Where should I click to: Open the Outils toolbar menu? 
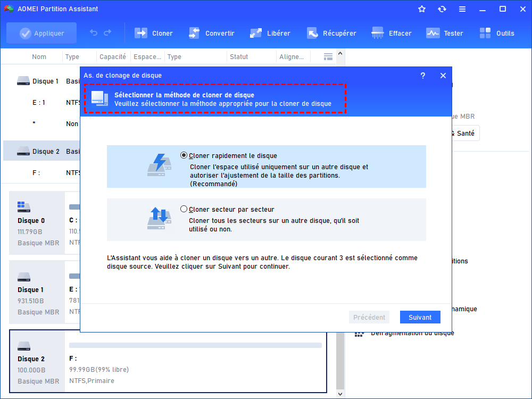coord(497,33)
